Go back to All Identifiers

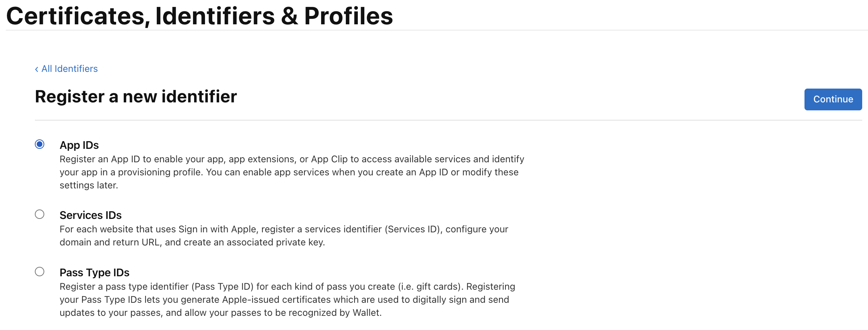pos(69,69)
